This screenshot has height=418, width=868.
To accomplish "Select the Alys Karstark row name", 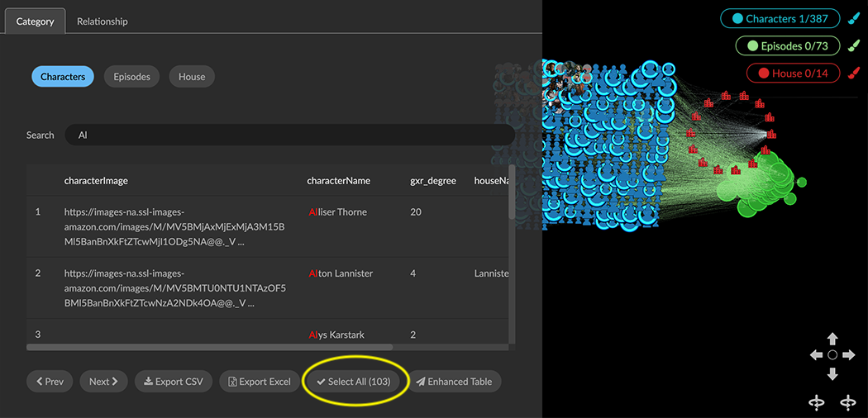I will tap(336, 335).
